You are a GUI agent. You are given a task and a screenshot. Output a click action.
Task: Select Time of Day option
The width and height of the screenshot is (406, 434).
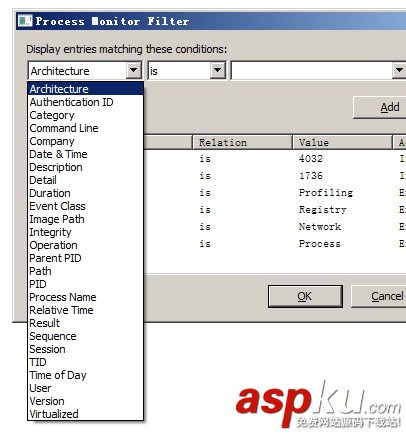click(85, 375)
